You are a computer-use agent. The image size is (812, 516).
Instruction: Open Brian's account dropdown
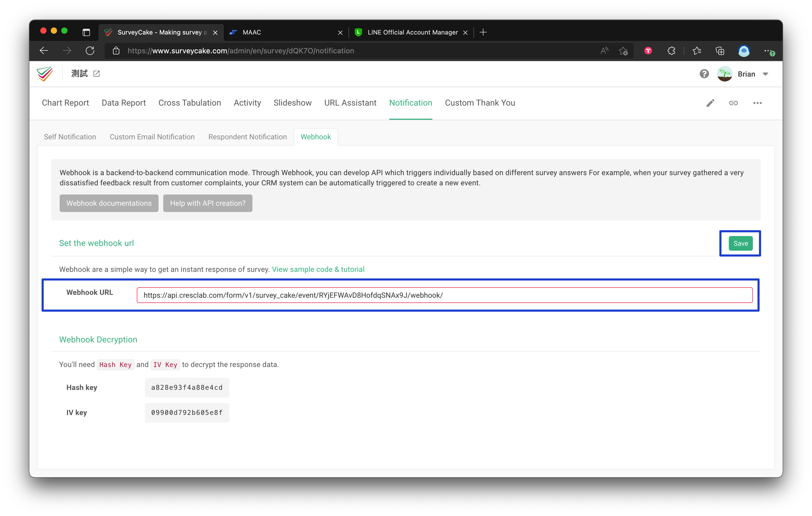click(x=754, y=74)
